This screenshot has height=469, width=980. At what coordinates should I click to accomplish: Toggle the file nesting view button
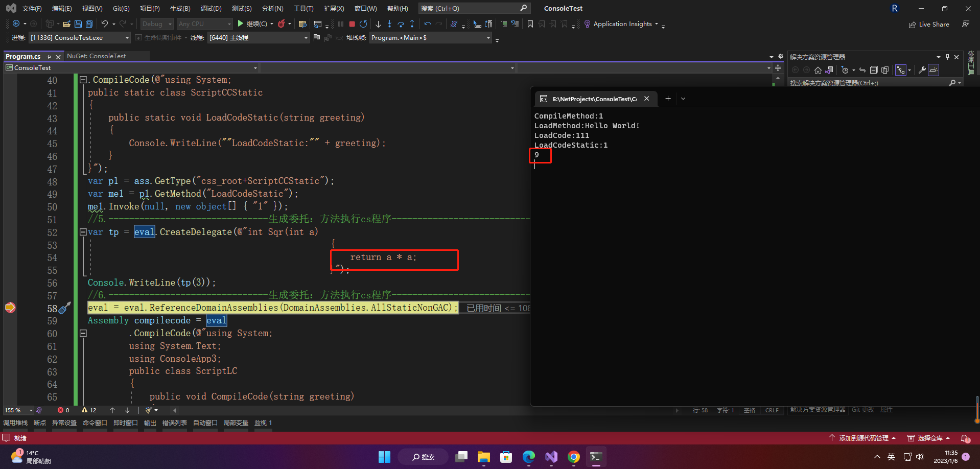point(901,70)
